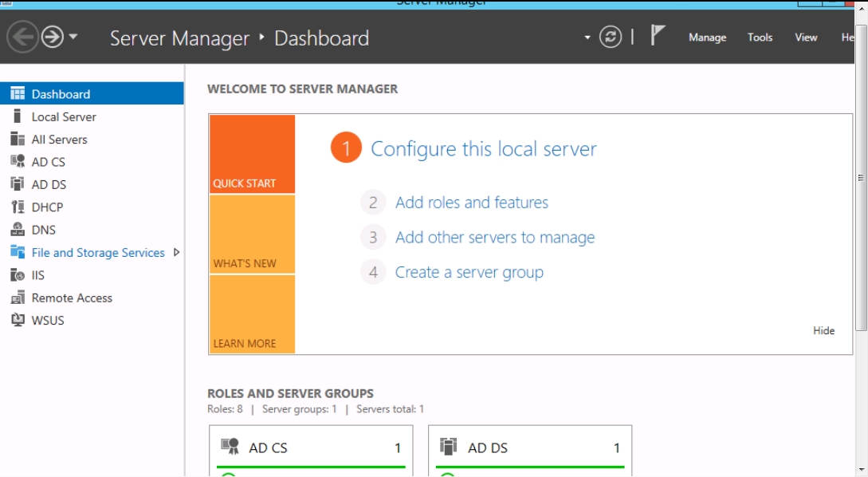Click the WHAT'S NEW tile

(252, 235)
